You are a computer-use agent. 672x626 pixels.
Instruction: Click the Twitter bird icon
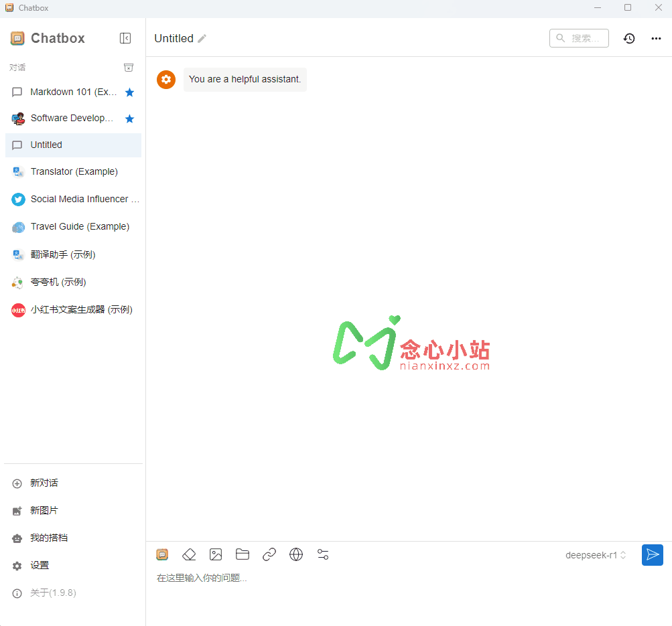pyautogui.click(x=18, y=200)
